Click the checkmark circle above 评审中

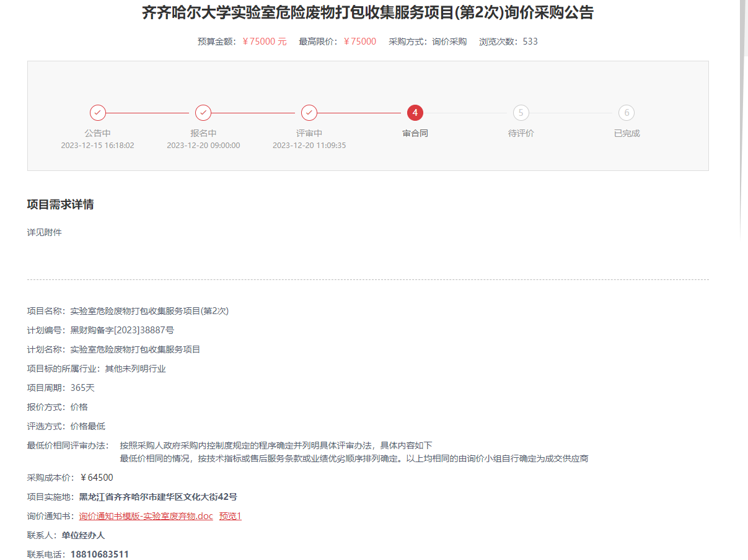pyautogui.click(x=309, y=113)
